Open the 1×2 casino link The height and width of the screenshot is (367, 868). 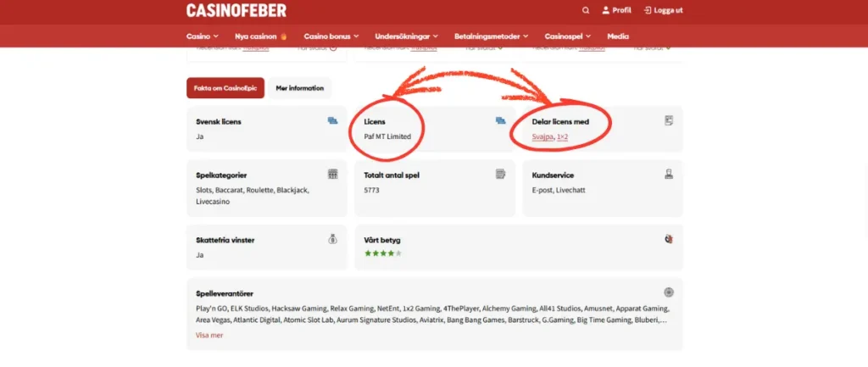[563, 136]
